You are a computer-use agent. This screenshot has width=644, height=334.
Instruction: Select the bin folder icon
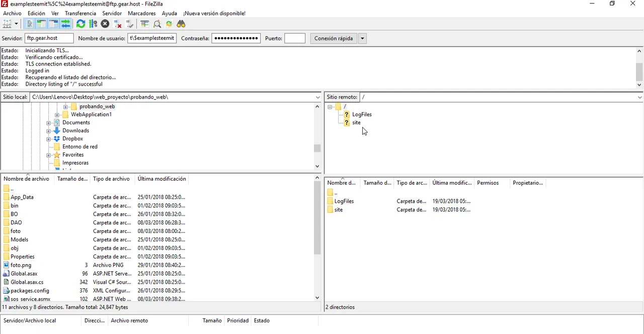[x=7, y=206]
